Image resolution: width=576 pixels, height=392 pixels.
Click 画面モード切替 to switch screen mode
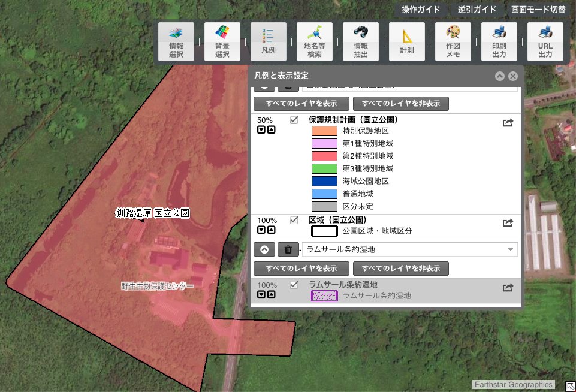[x=538, y=9]
